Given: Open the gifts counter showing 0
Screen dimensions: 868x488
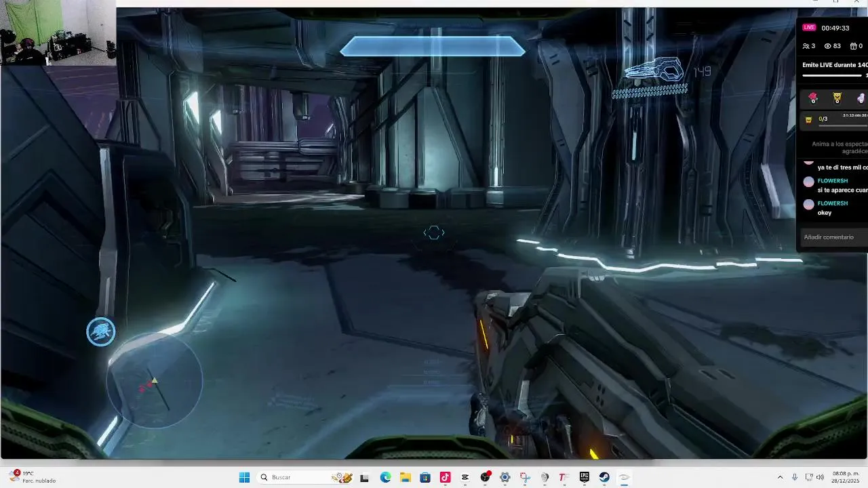Looking at the screenshot, I should [x=856, y=46].
